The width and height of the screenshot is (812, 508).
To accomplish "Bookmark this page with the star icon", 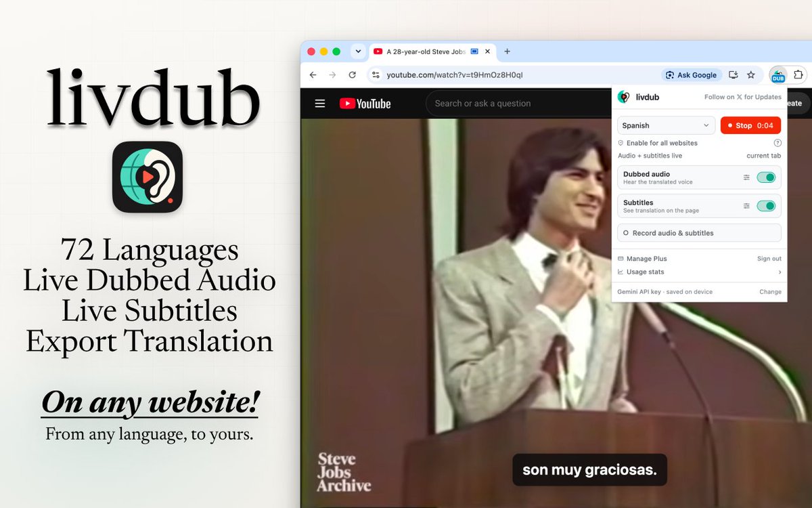I will click(750, 75).
